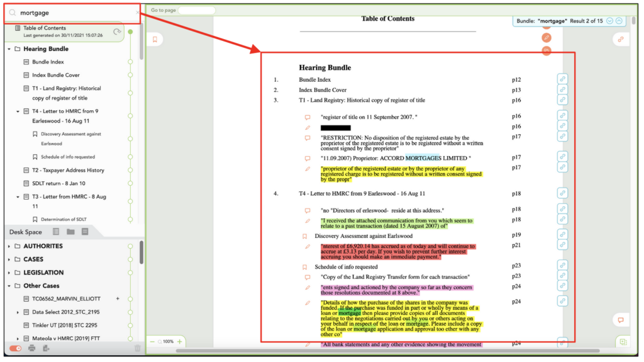This screenshot has width=644, height=362.
Task: Toggle circle marker for T2 Taxpayer Address History
Action: pos(130,170)
